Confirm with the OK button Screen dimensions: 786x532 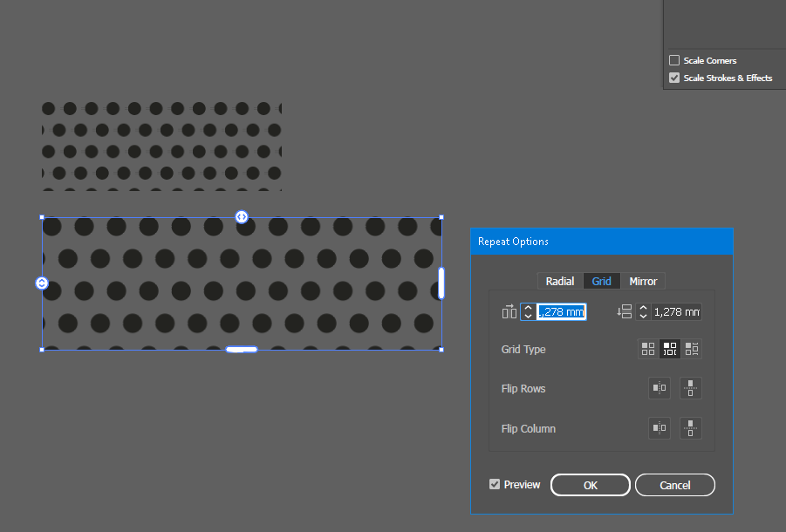click(x=590, y=485)
